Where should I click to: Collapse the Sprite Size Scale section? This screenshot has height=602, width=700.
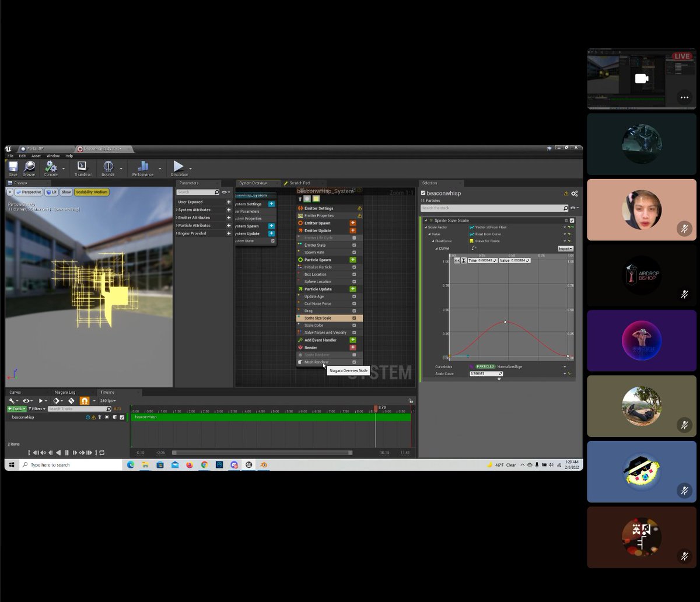(425, 220)
